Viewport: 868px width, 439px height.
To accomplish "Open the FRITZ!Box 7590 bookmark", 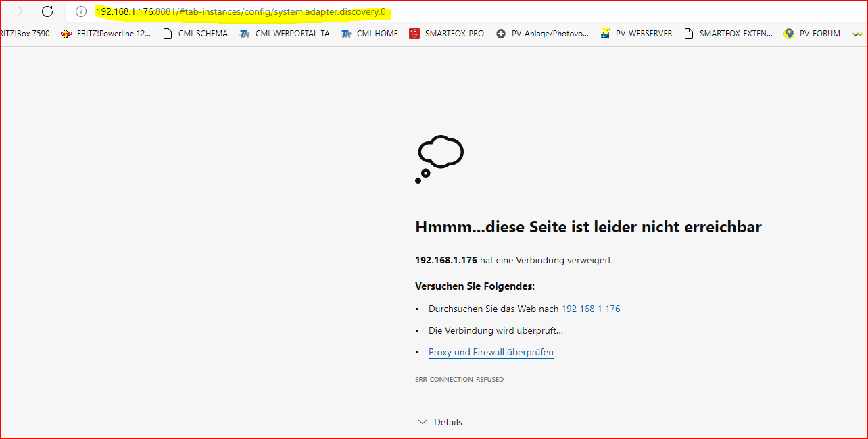I will tap(25, 34).
